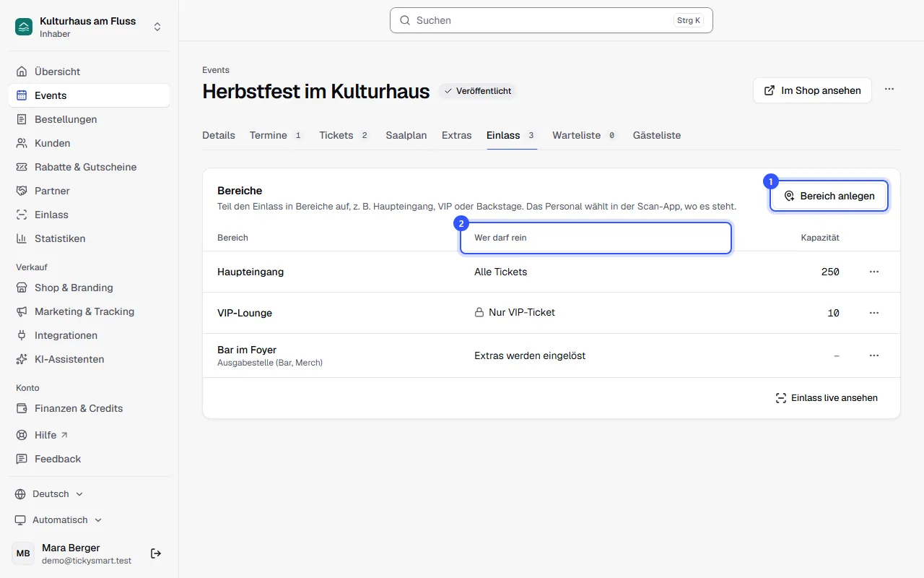Open Statistiken chart page
924x578 pixels.
90,238
